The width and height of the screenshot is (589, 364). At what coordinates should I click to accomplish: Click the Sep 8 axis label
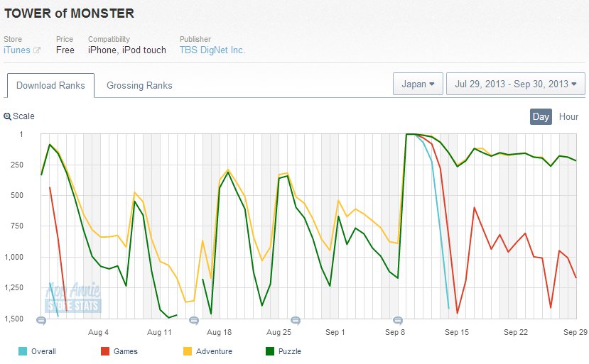(x=395, y=332)
